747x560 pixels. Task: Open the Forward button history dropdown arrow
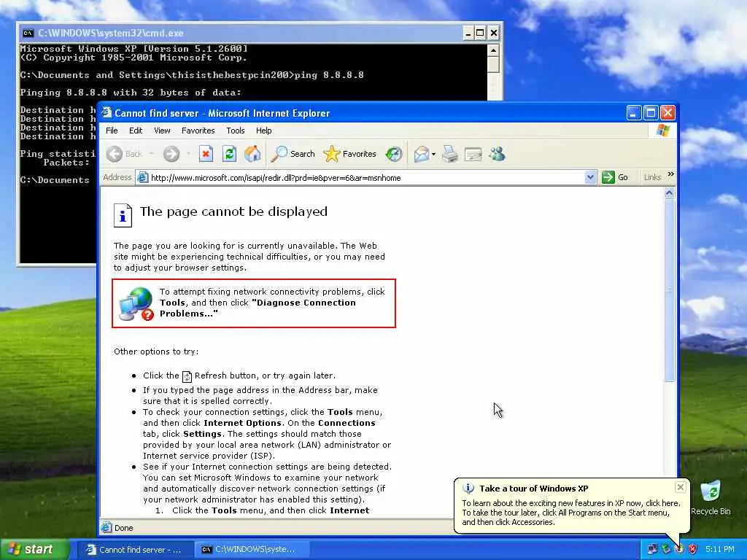pos(189,154)
